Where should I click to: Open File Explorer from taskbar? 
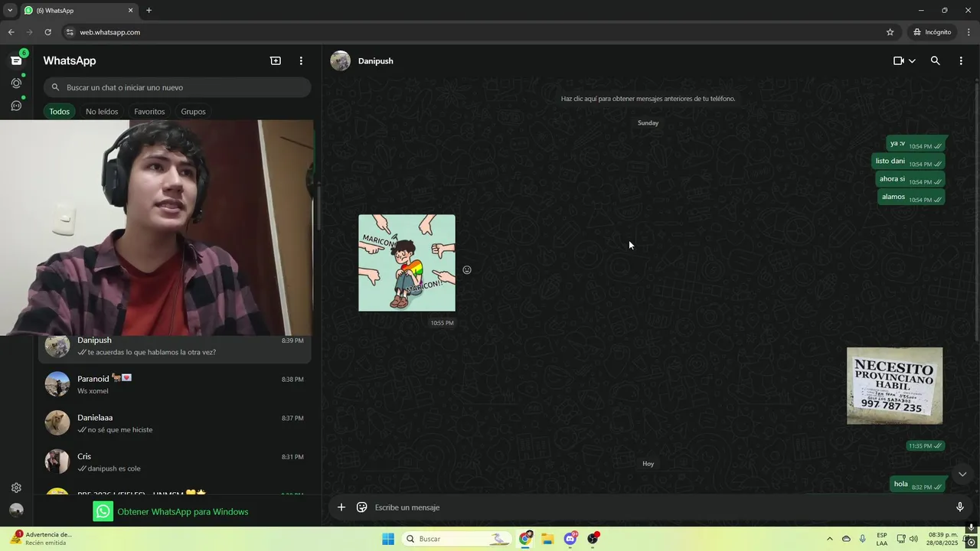pos(547,539)
